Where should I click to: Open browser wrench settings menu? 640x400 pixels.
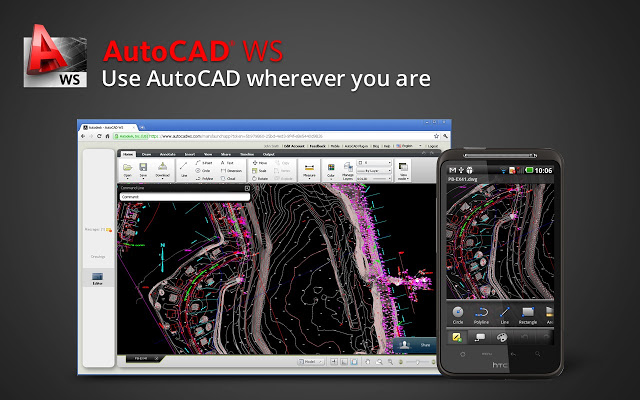[445, 136]
